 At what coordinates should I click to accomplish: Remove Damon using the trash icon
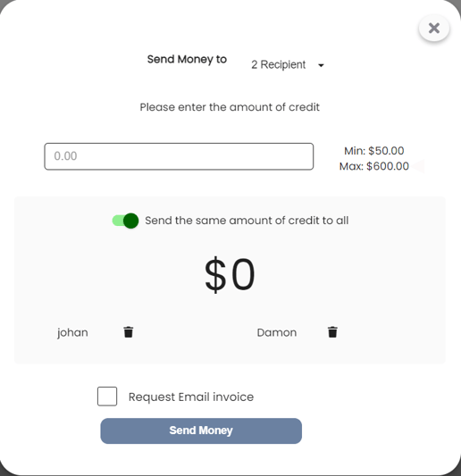click(332, 332)
